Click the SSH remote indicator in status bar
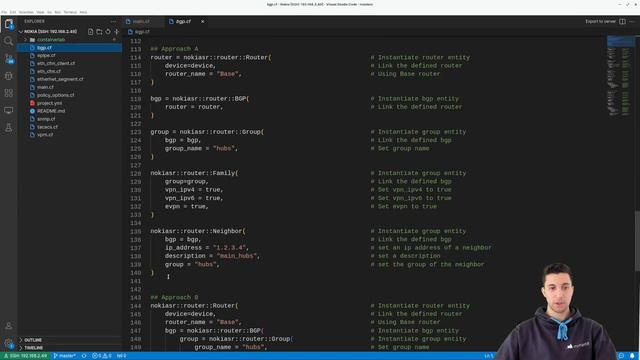The width and height of the screenshot is (640, 360). click(25, 356)
